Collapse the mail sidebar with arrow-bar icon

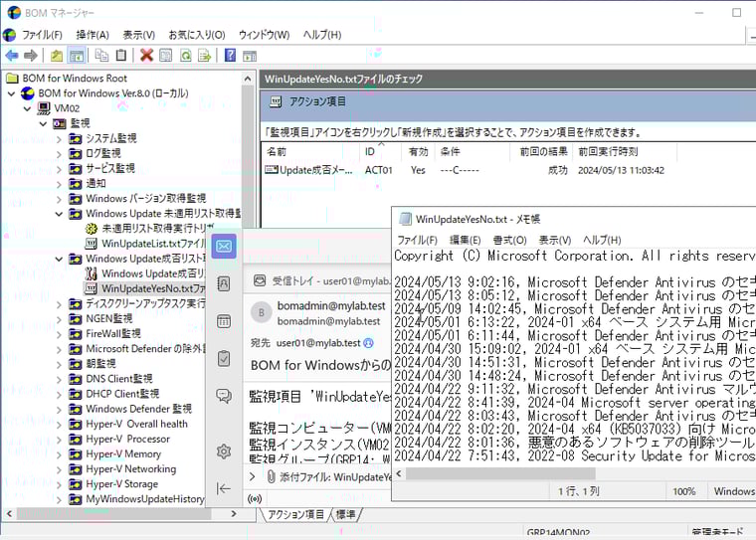coord(224,488)
